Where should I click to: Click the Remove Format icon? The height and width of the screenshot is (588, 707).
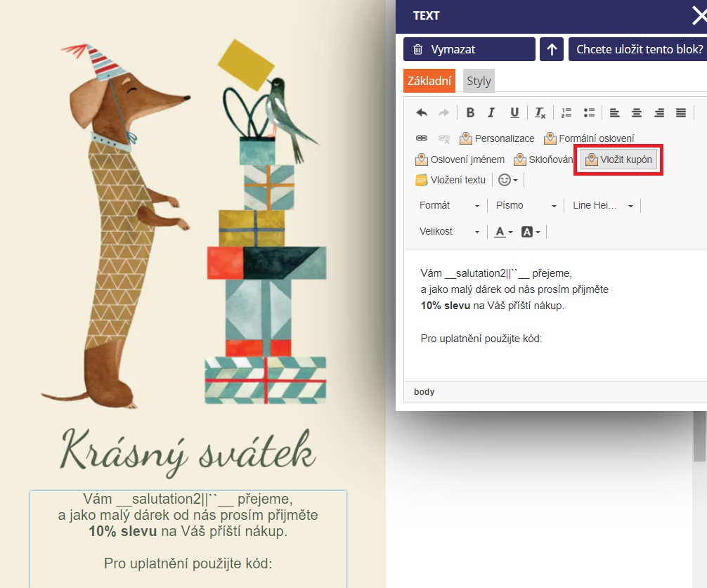[x=540, y=112]
